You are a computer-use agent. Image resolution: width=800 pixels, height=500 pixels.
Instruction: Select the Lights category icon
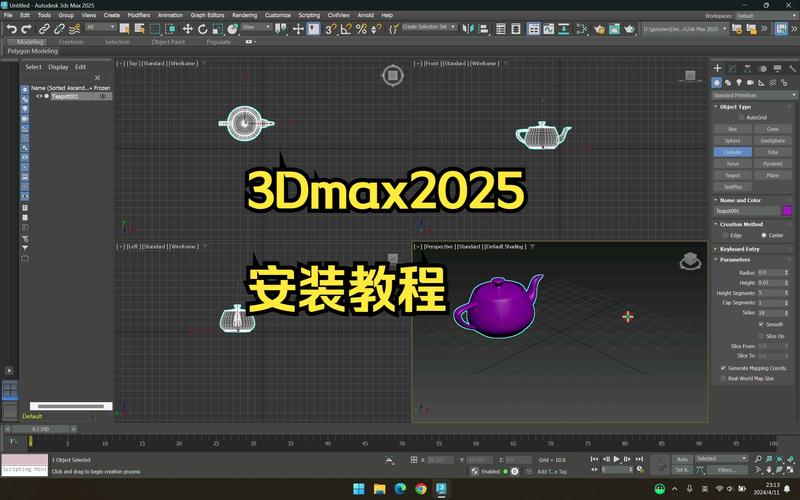coord(739,83)
